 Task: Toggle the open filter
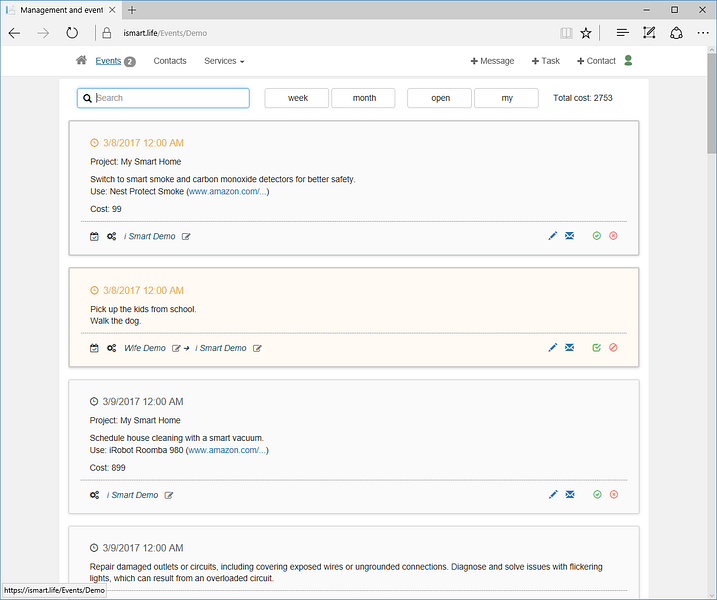click(439, 98)
